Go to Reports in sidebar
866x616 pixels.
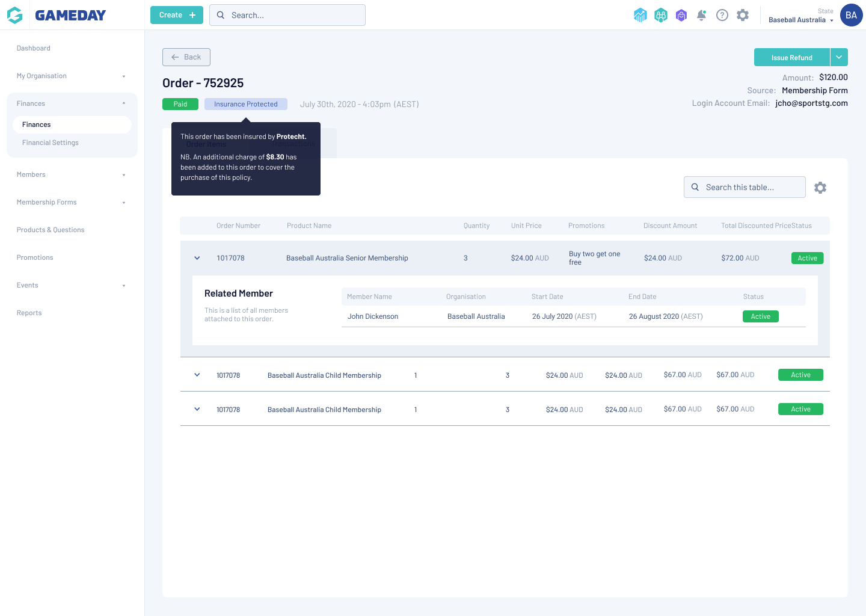tap(29, 313)
